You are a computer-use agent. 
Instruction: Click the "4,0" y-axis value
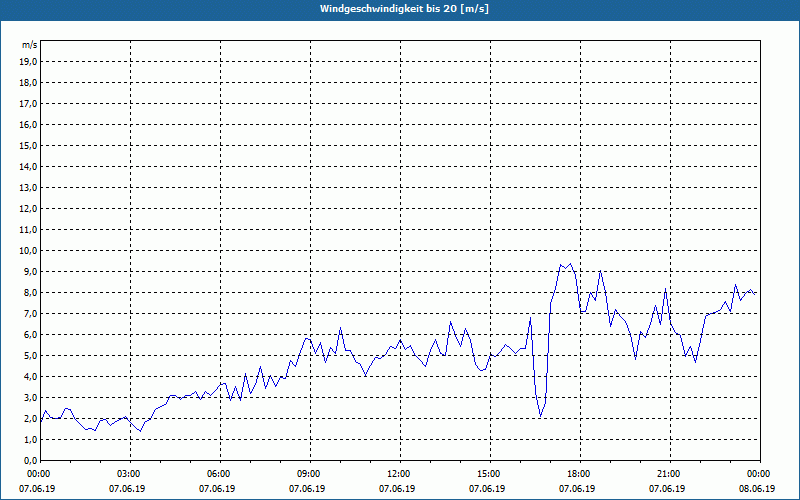[30, 377]
